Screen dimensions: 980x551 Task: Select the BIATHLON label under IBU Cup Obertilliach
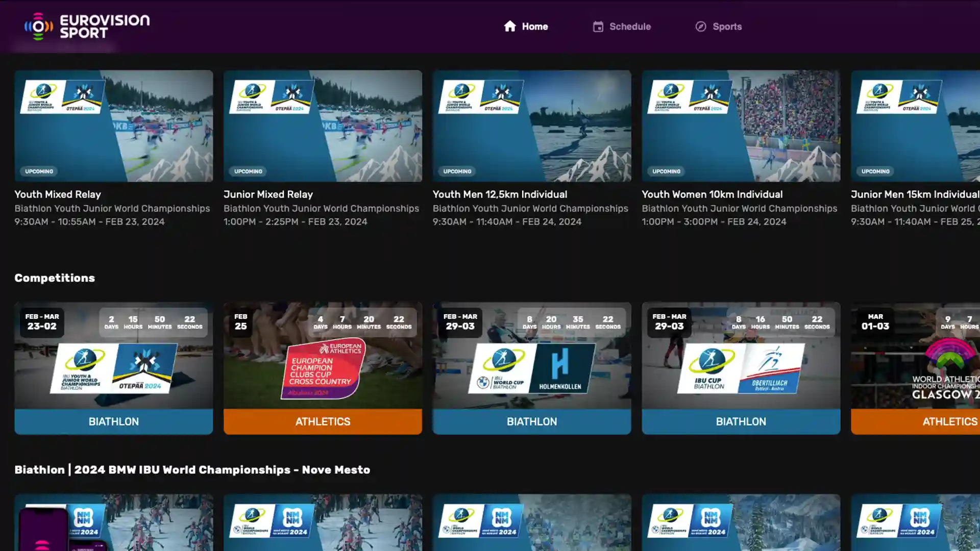click(x=741, y=421)
